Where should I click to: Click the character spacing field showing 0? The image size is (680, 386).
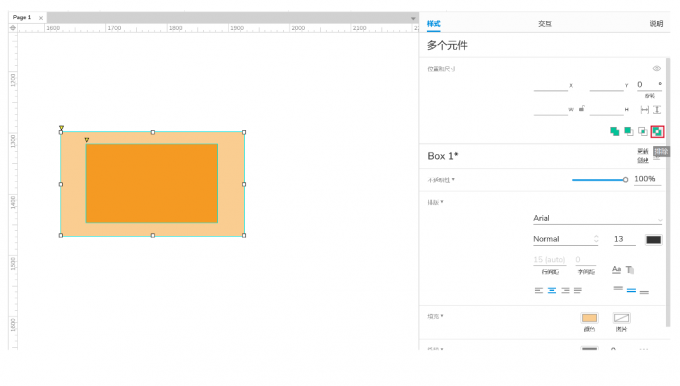pos(585,260)
